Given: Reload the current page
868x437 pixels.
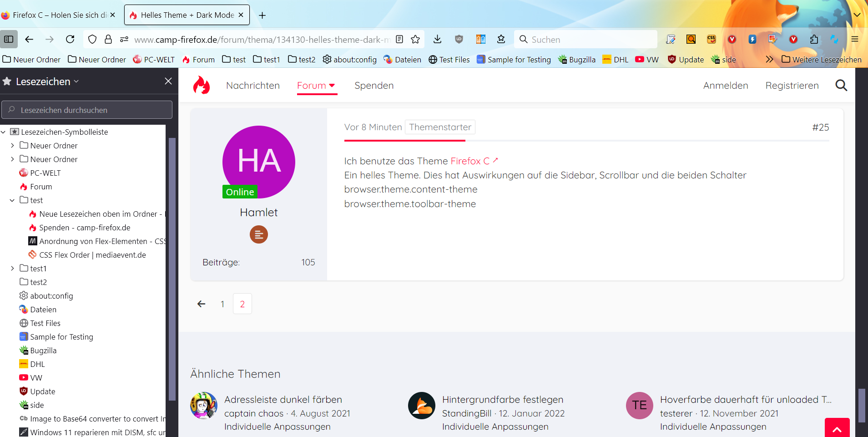Looking at the screenshot, I should [70, 40].
